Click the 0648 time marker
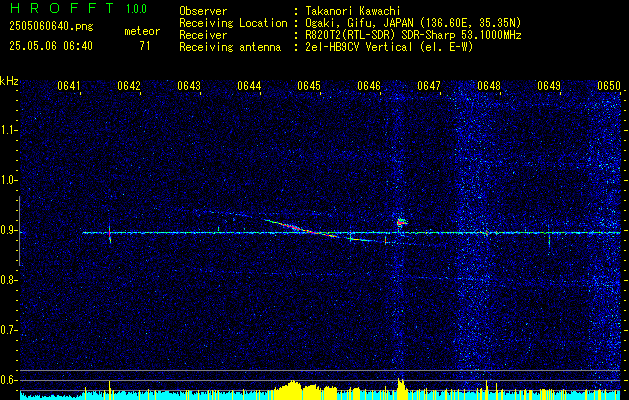 pyautogui.click(x=489, y=86)
